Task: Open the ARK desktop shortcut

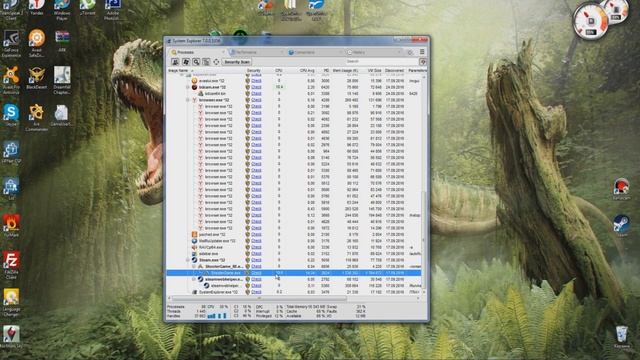Action: click(62, 41)
